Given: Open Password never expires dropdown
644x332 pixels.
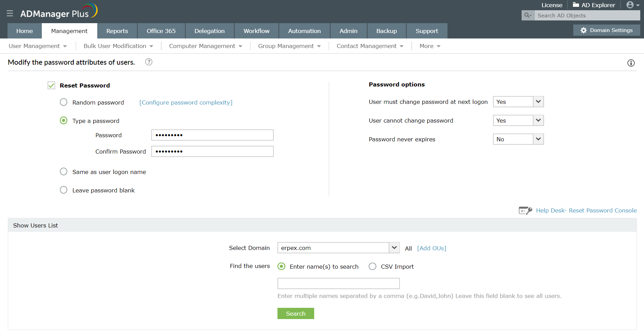Looking at the screenshot, I should pos(519,139).
